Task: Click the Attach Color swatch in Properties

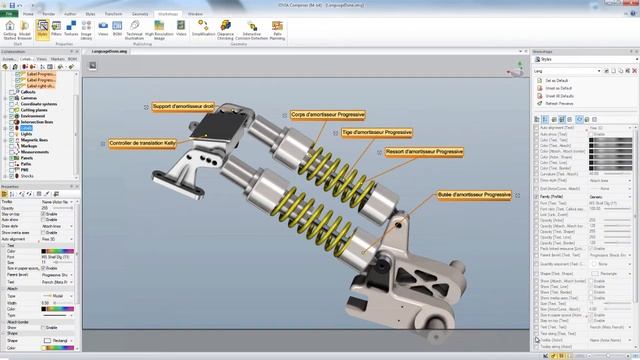Action: [x=57, y=309]
